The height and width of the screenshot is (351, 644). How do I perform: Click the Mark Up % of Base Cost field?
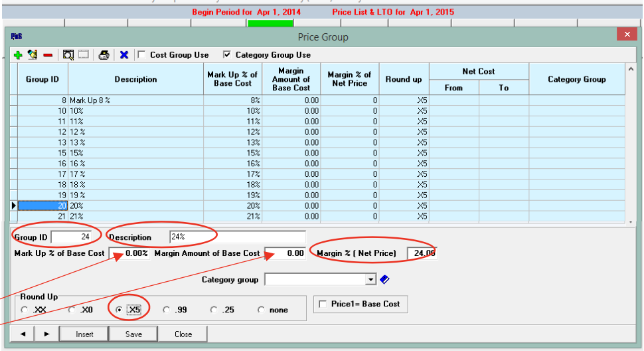(x=129, y=253)
